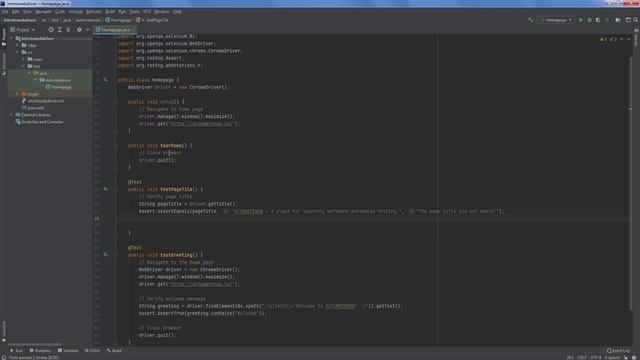The height and width of the screenshot is (360, 640).
Task: Run with coverage icon in toolbar
Action: click(598, 20)
